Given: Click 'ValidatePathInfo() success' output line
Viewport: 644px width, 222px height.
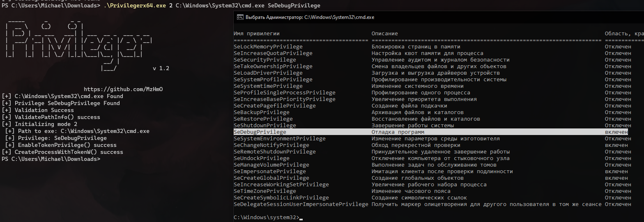Looking at the screenshot, I should [x=51, y=117].
